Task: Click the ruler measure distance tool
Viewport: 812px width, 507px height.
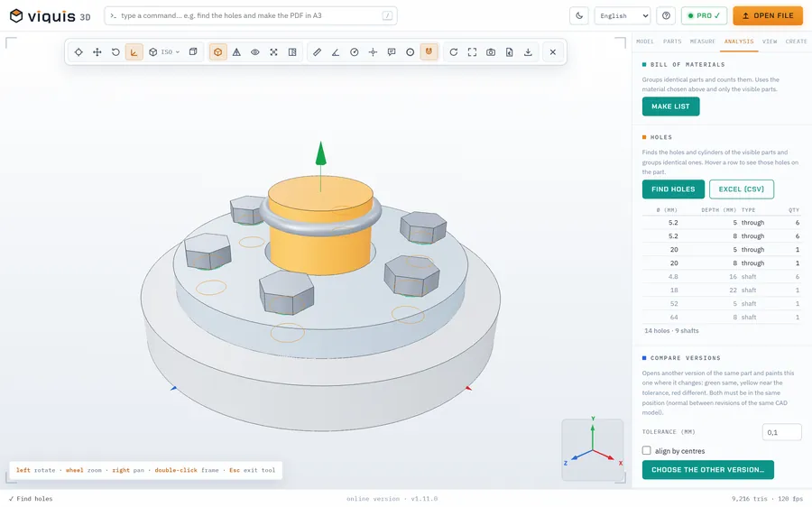Action: point(317,51)
